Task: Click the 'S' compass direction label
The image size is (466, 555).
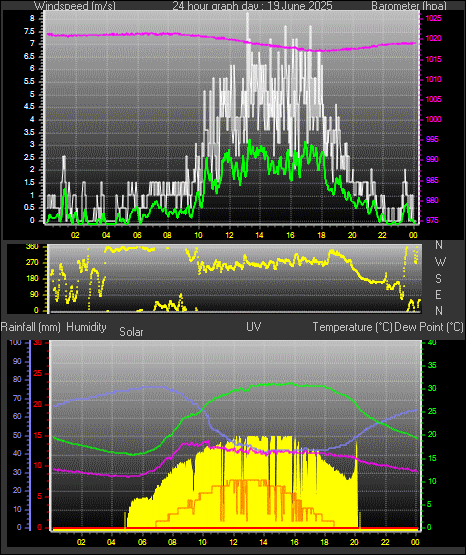Action: (x=438, y=279)
